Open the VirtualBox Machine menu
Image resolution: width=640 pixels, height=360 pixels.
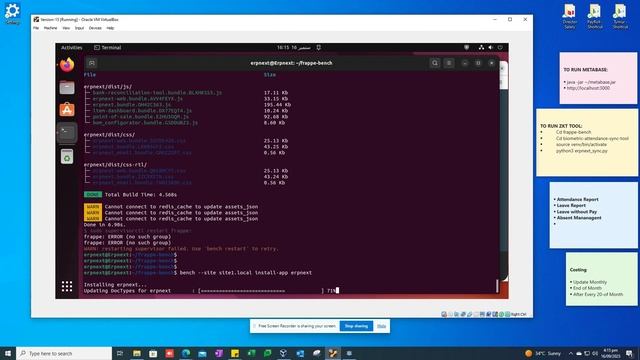pos(51,28)
